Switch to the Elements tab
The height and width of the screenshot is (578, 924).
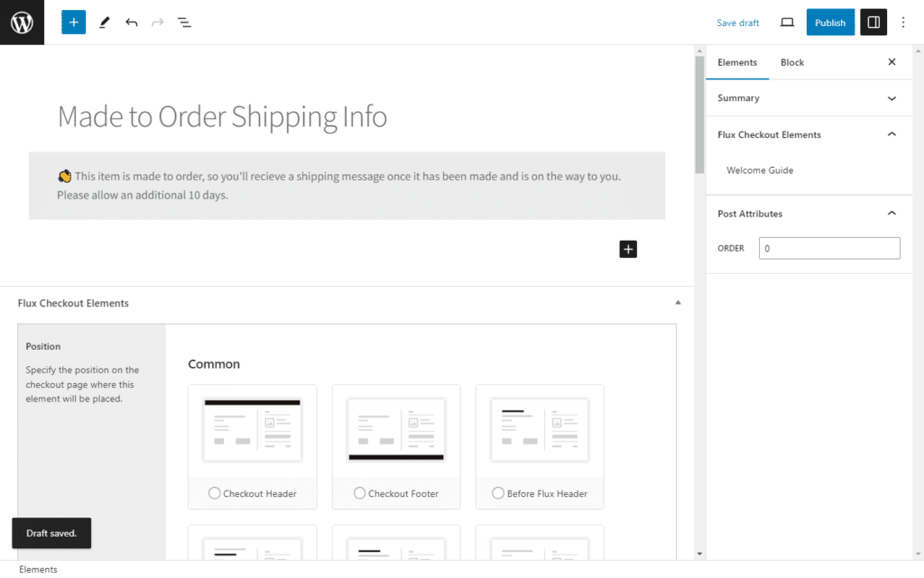click(737, 62)
